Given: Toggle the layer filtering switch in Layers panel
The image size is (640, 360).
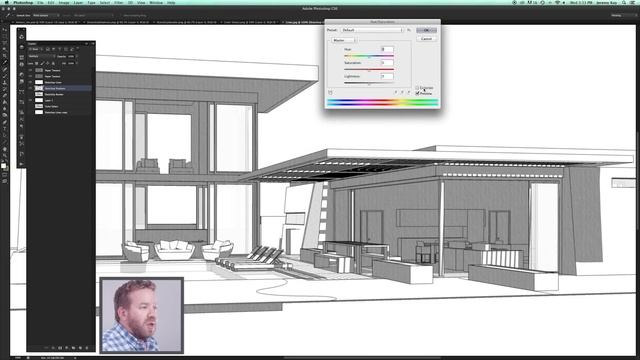Looking at the screenshot, I should pos(78,49).
